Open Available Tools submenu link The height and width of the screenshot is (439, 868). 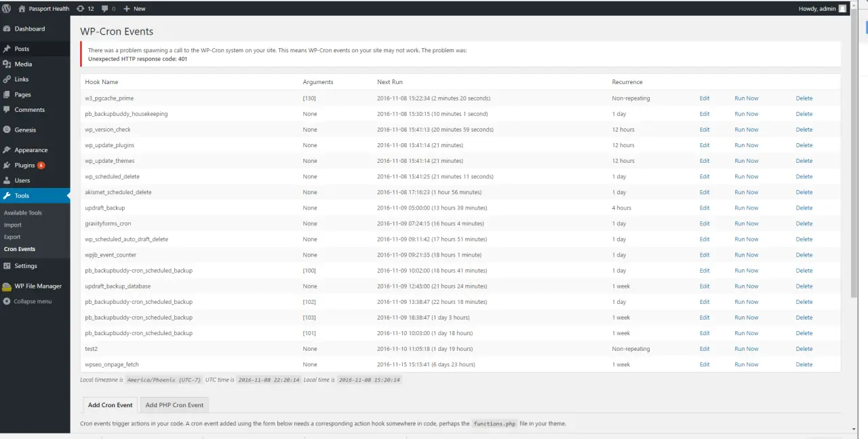[22, 213]
